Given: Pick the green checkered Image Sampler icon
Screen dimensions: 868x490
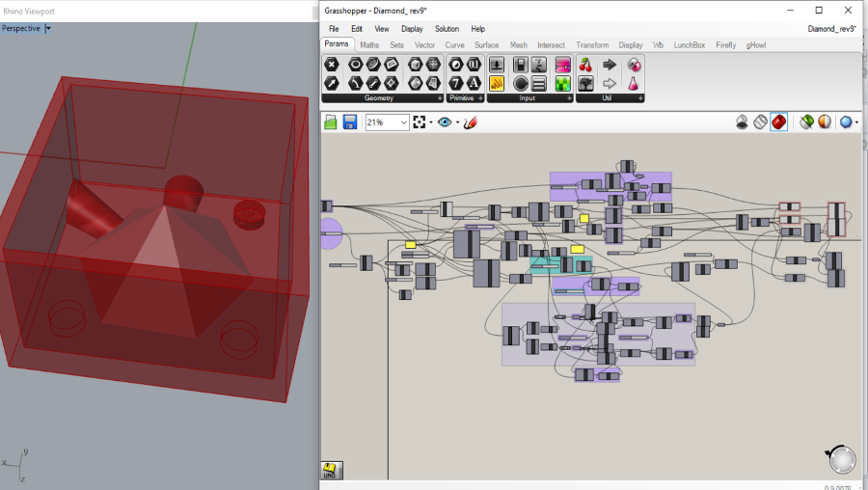Looking at the screenshot, I should click(562, 84).
